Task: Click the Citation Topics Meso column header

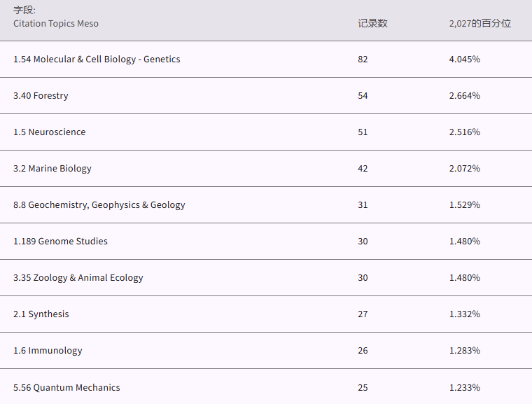Action: (56, 24)
